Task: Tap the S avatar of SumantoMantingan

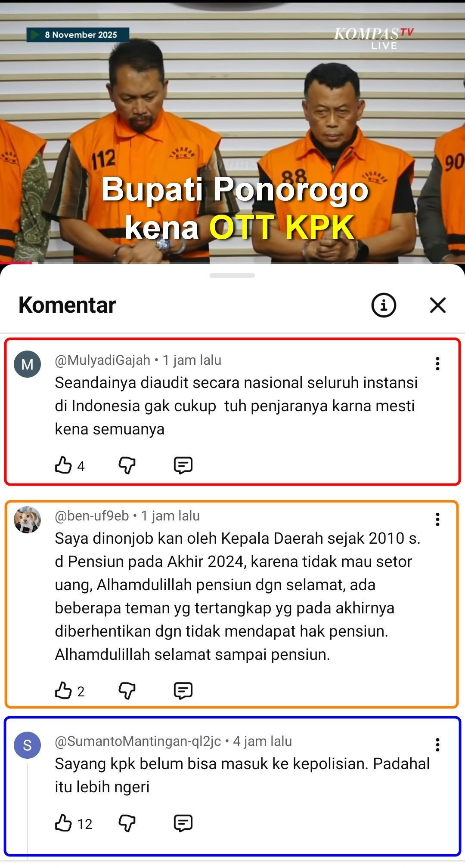Action: click(x=28, y=745)
